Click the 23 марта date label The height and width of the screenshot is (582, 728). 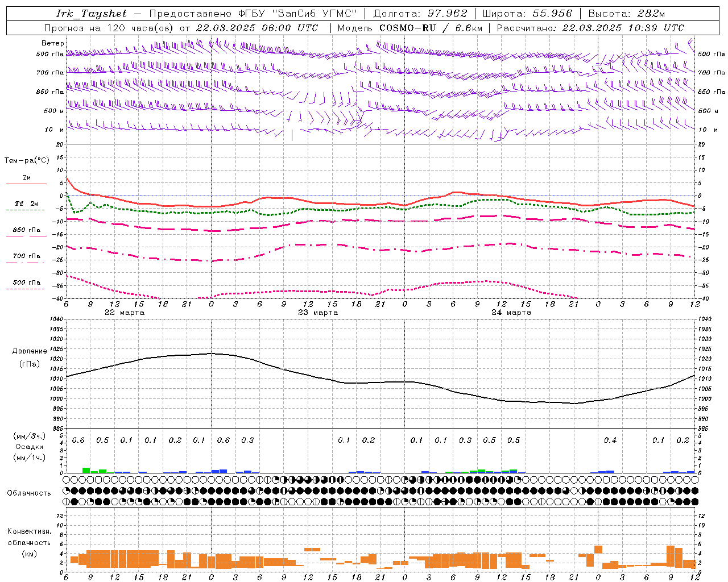point(318,313)
